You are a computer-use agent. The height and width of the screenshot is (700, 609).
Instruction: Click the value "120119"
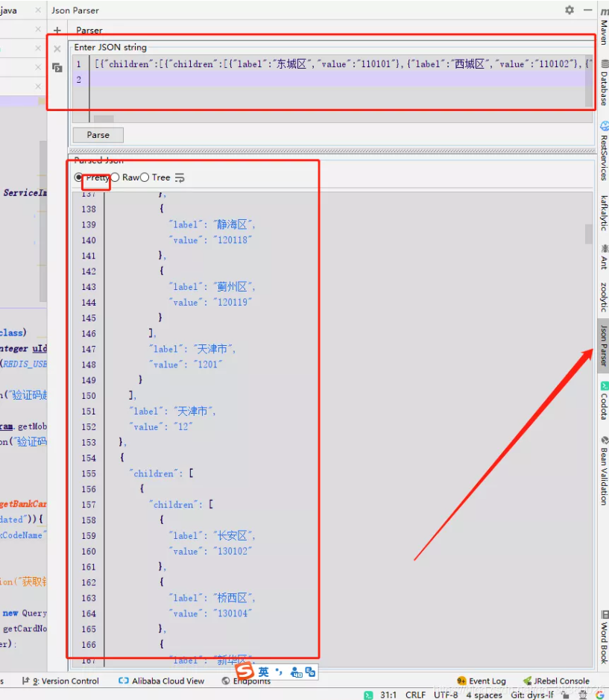pos(233,302)
